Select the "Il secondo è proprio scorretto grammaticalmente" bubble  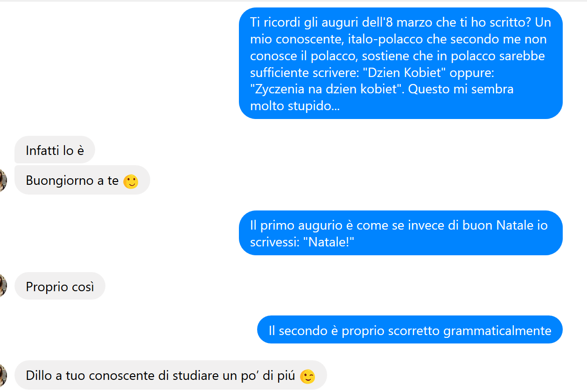[x=410, y=330]
